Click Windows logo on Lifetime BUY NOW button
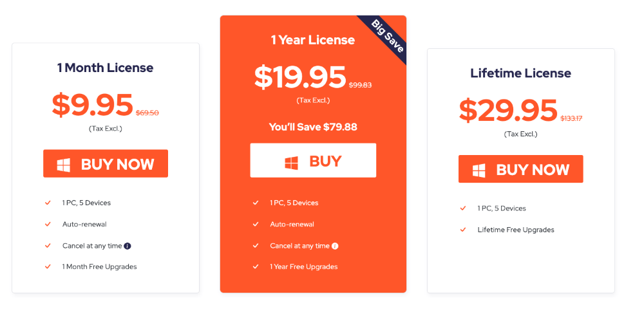Viewport: 644px width, 312px height. point(478,170)
